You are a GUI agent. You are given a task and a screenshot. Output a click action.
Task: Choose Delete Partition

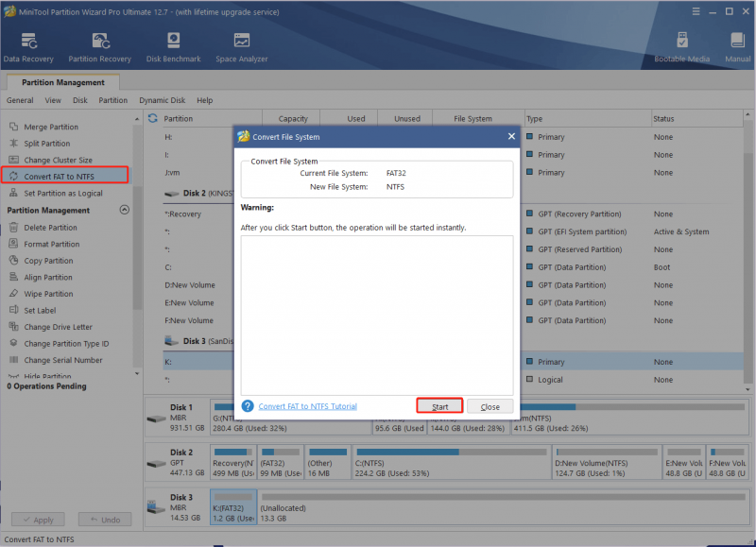(x=50, y=228)
